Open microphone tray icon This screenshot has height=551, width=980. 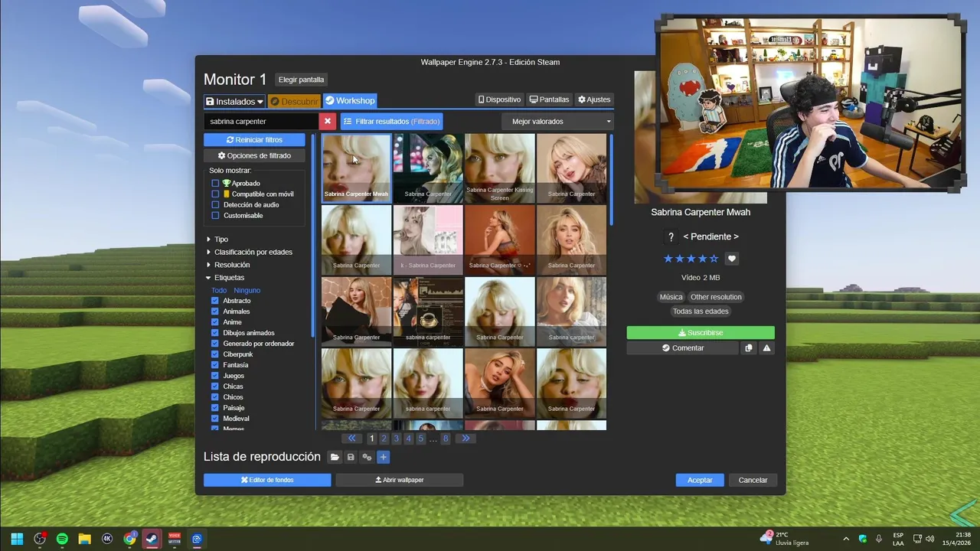tap(879, 539)
